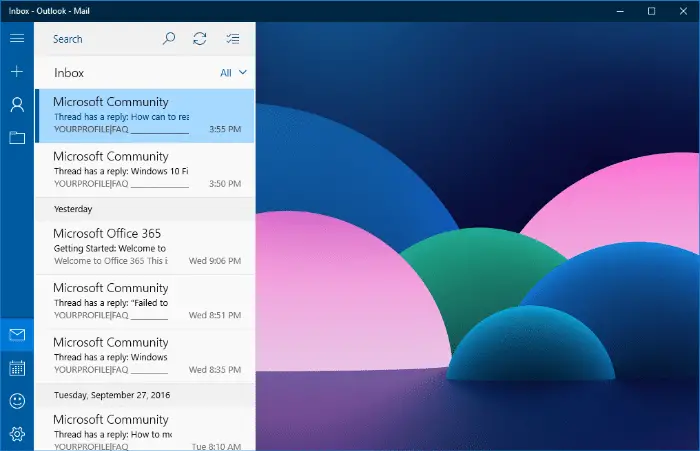Open Microsoft Community email Wed 8:51 PM
700x451 pixels.
pyautogui.click(x=145, y=302)
